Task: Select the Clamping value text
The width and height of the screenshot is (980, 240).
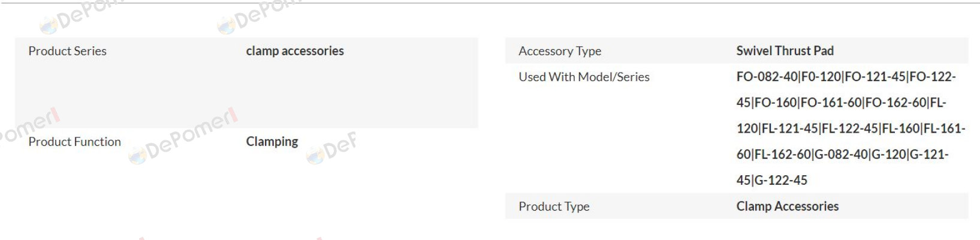Action: pos(272,142)
